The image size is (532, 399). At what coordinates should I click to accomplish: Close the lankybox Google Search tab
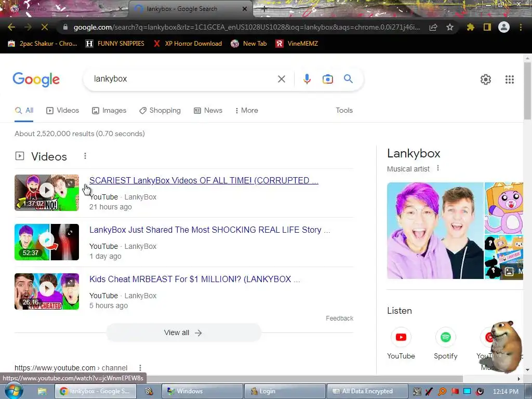coord(245,9)
